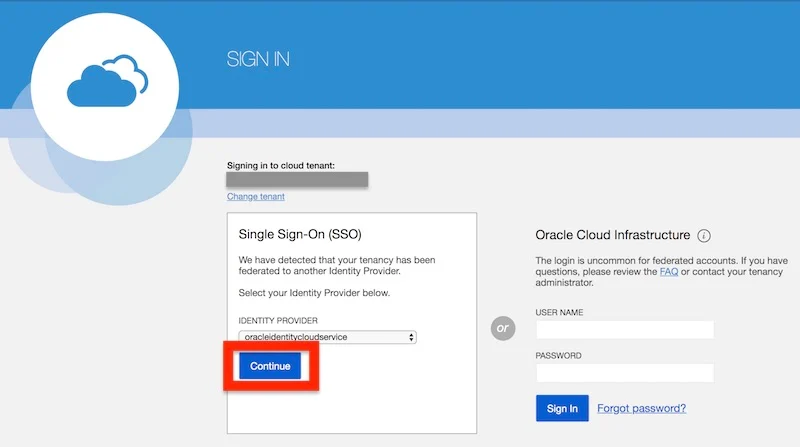Image resolution: width=800 pixels, height=447 pixels.
Task: Open the FAQ link
Action: 669,272
